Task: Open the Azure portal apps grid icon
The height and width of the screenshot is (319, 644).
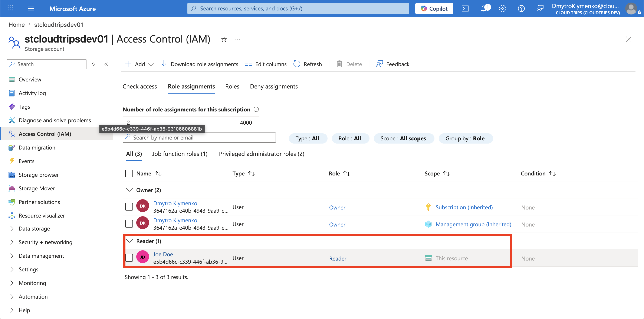Action: pyautogui.click(x=10, y=8)
